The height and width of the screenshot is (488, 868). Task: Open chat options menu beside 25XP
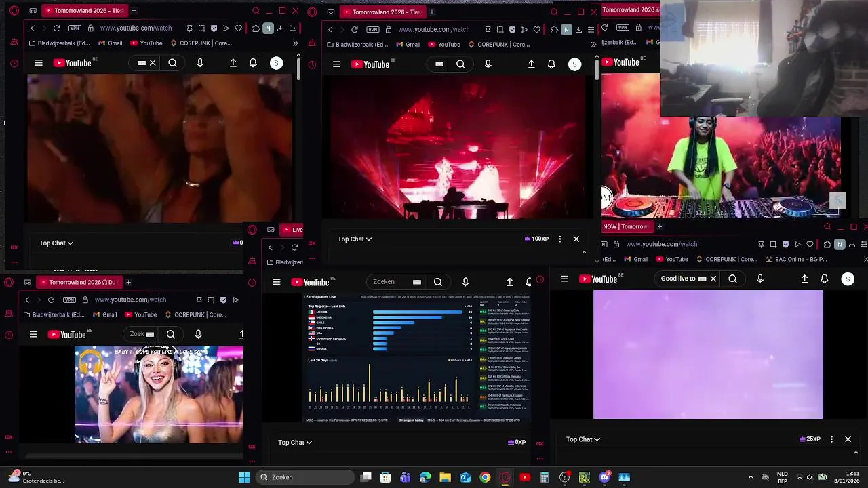click(831, 439)
